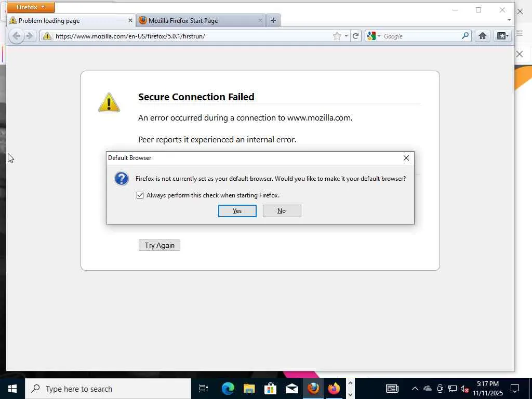The width and height of the screenshot is (532, 399).
Task: Open File Explorer from the taskbar
Action: tap(249, 389)
